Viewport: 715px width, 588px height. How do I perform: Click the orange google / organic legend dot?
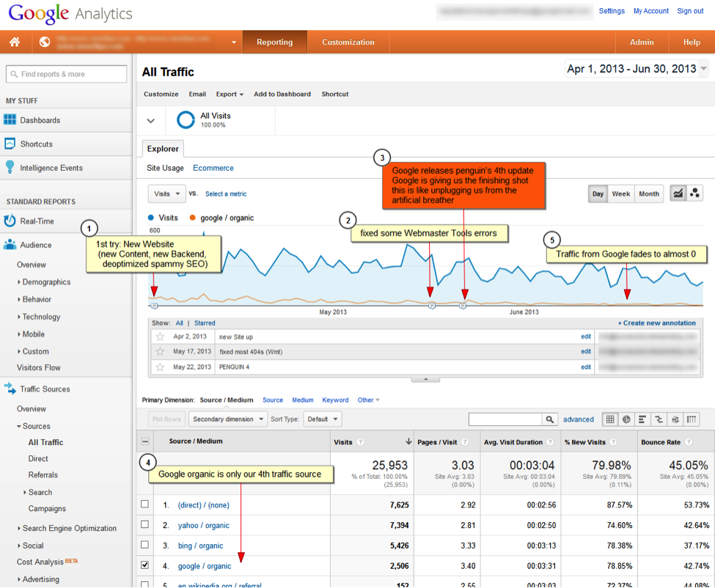tap(192, 218)
